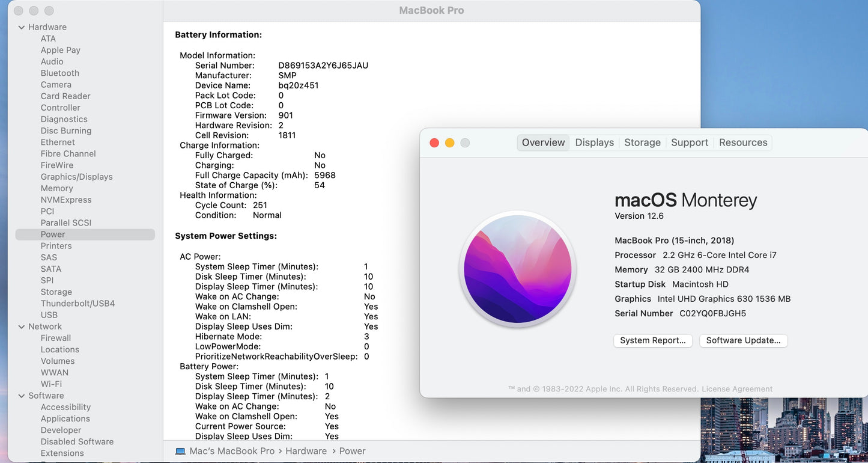
Task: Select Applications under Software
Action: pos(65,419)
